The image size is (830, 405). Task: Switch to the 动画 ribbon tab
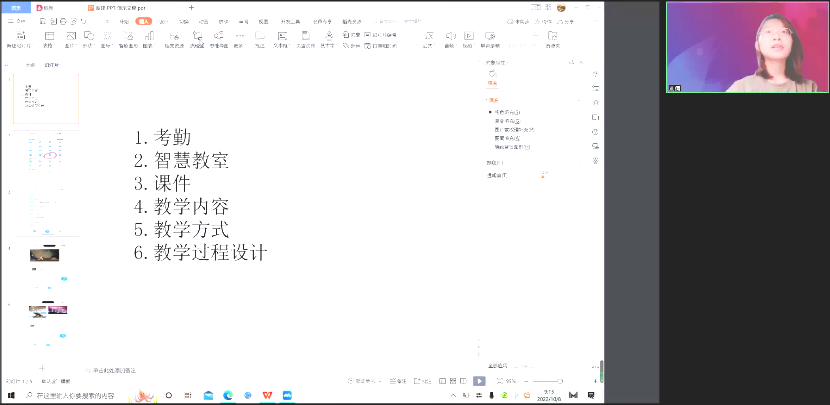click(x=203, y=20)
